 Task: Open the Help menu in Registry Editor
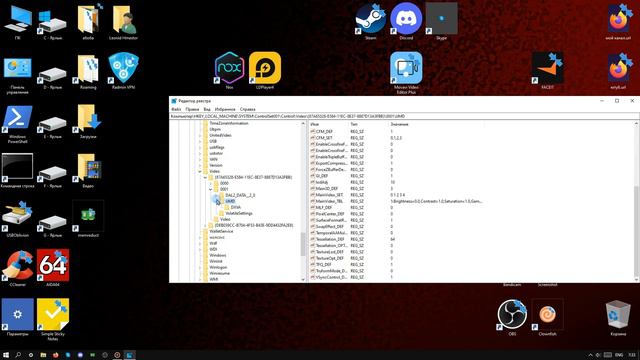coord(247,109)
